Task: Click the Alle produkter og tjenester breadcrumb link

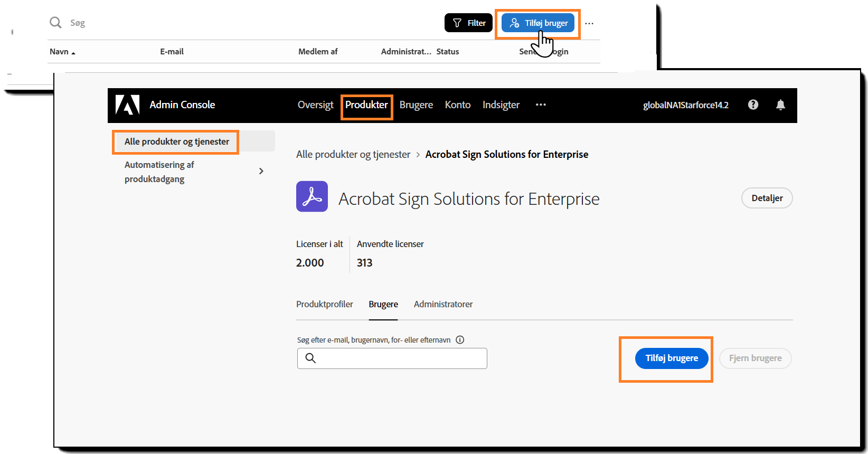Action: tap(353, 154)
